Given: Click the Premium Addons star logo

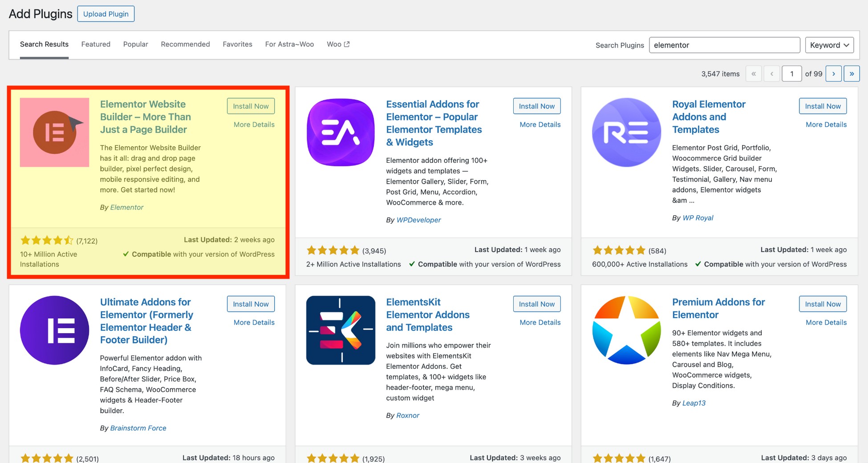Looking at the screenshot, I should 627,330.
